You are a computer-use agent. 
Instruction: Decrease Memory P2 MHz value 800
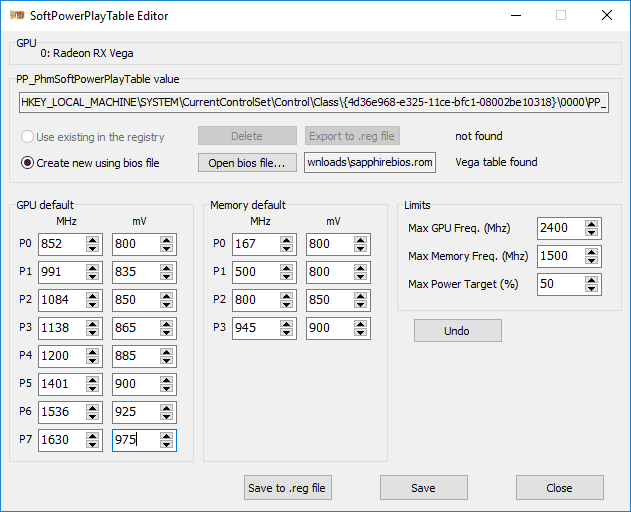tap(287, 304)
